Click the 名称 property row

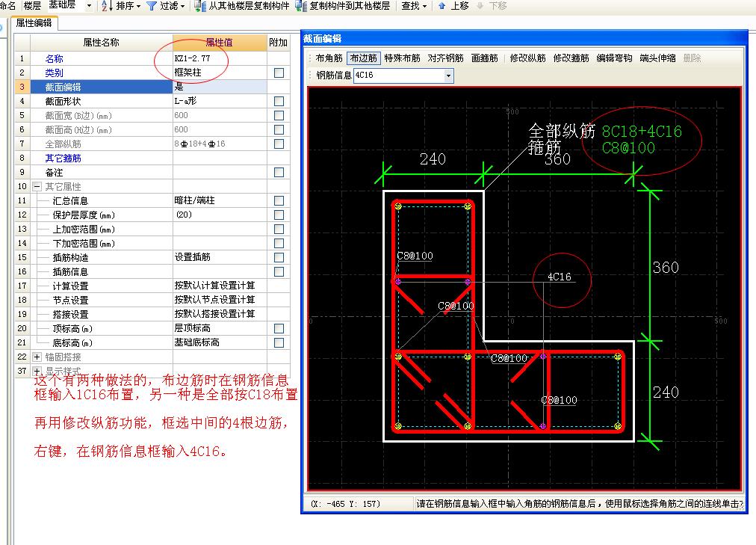(102, 59)
